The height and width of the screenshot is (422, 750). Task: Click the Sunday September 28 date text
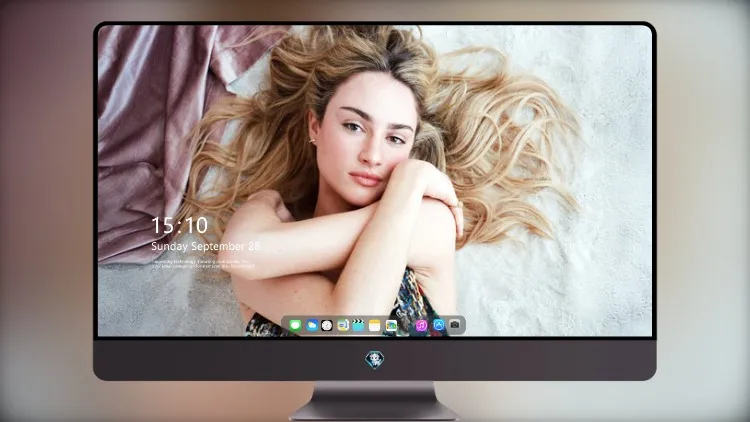[205, 246]
